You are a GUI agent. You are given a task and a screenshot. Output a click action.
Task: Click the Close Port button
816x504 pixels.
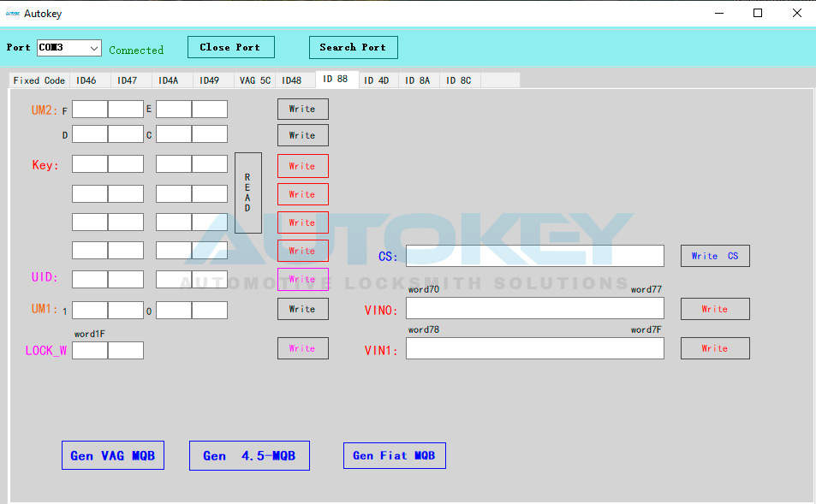(x=230, y=47)
